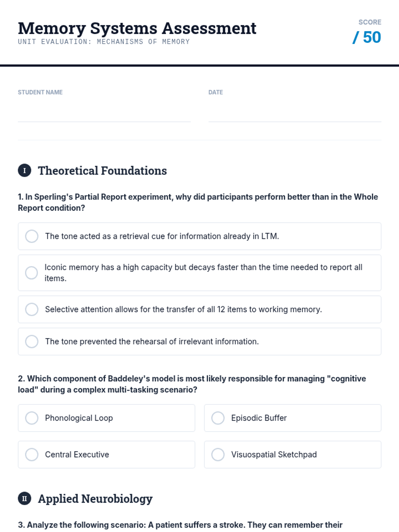Pick the Visuospatial Sketchpad option
This screenshot has width=399, height=532.
click(218, 455)
